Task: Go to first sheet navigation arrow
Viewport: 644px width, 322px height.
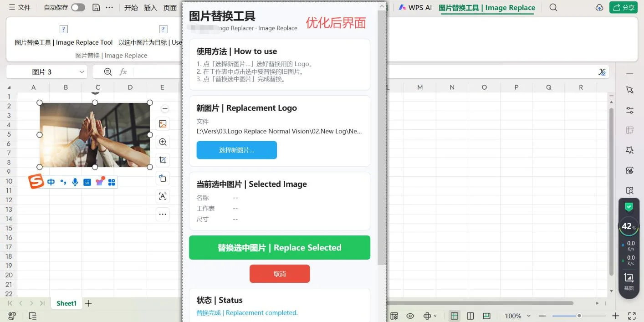Action: pyautogui.click(x=10, y=303)
